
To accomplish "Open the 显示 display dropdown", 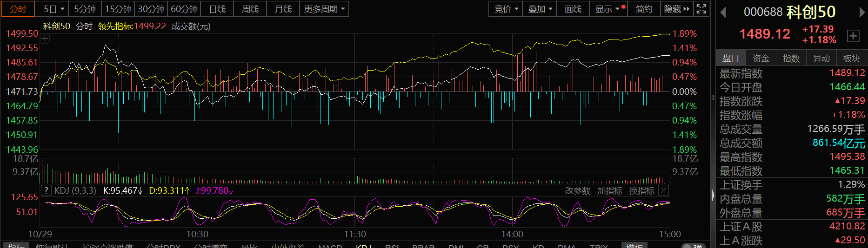I will pos(608,9).
